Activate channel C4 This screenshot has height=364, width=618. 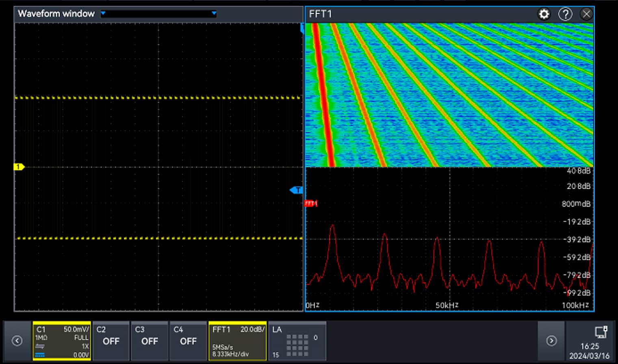coord(188,341)
